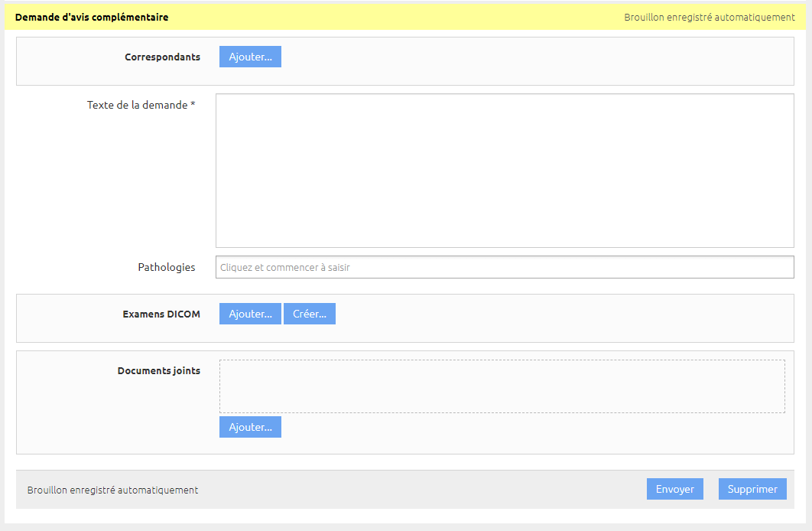Click the 'Documents joints' label
Screen dimensions: 812x531
[x=159, y=371]
